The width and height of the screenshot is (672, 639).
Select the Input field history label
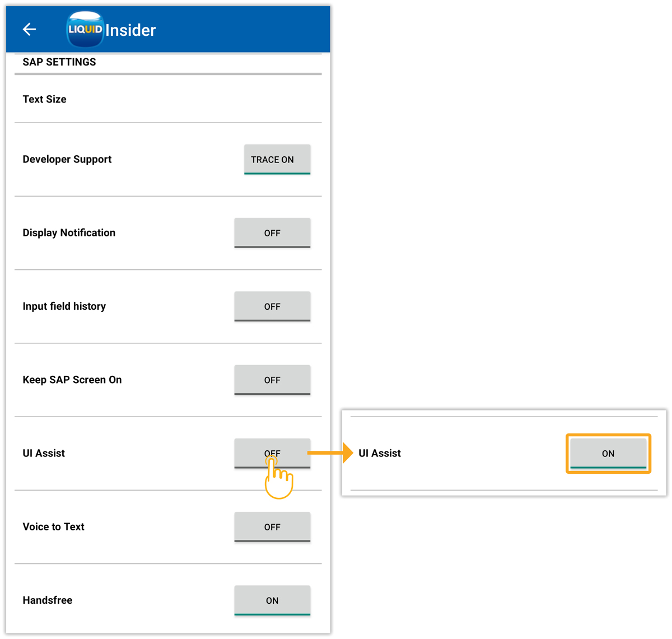[64, 306]
